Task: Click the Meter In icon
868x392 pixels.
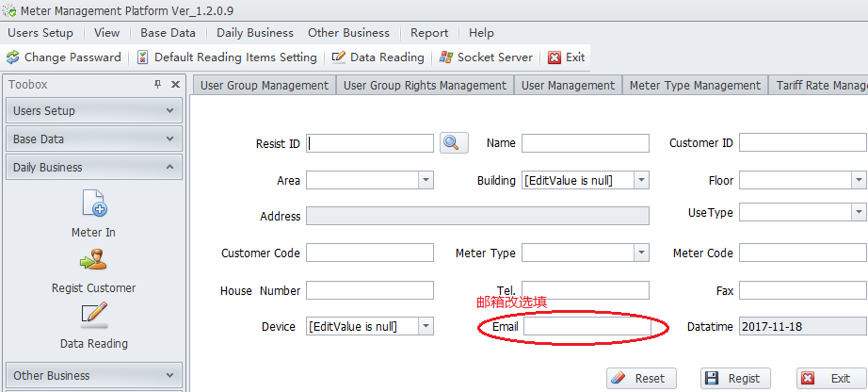Action: (x=93, y=204)
